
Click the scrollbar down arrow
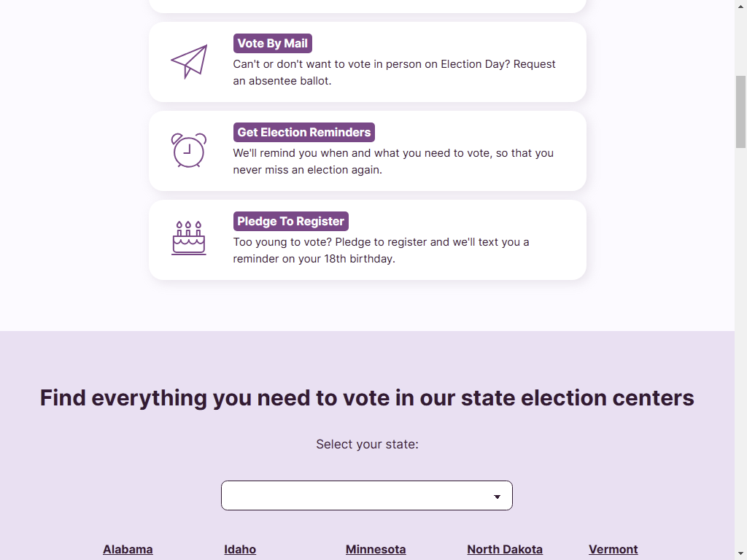(741, 555)
